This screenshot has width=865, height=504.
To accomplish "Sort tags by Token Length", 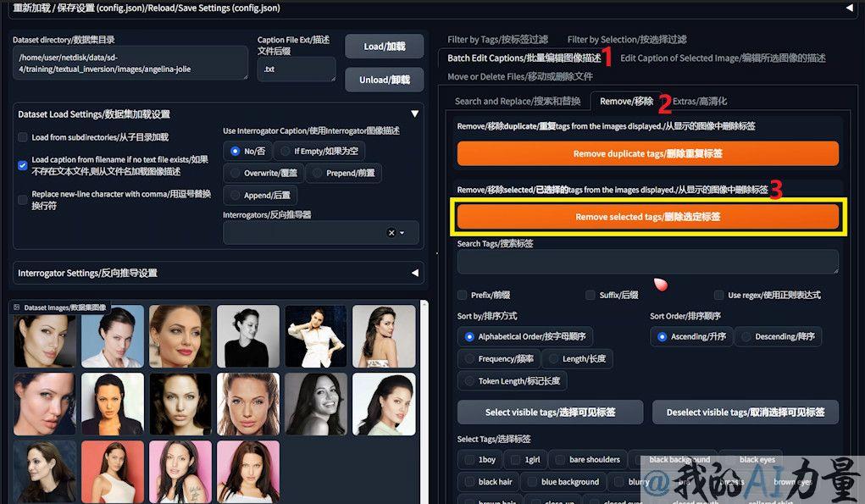I will (469, 381).
